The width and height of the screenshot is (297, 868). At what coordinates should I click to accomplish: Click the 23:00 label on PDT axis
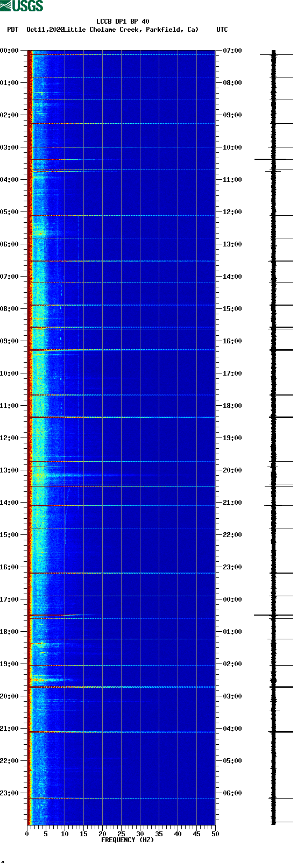(x=10, y=793)
